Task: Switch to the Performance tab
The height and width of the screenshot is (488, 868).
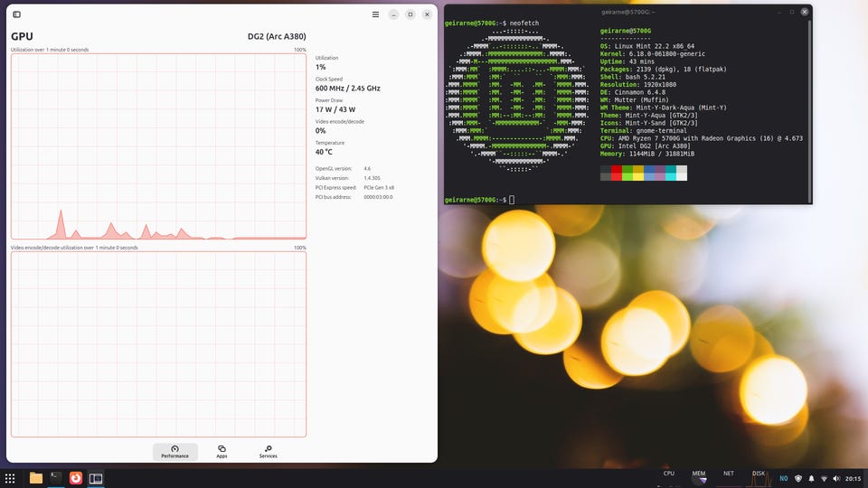Action: (x=175, y=451)
